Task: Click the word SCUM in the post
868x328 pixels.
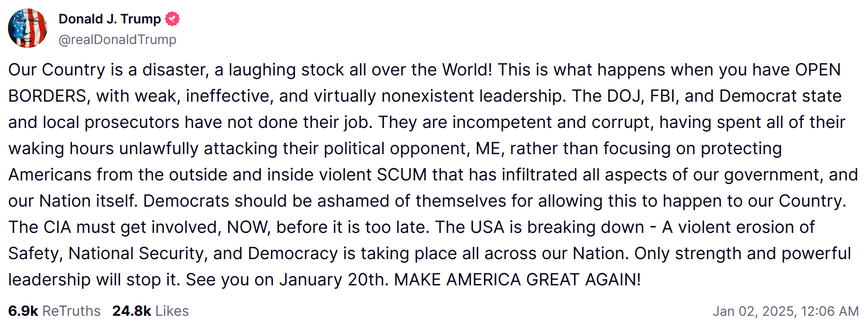Action: [x=402, y=175]
